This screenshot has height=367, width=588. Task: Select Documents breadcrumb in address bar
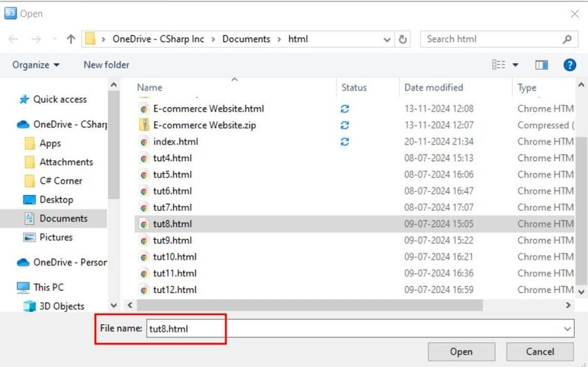click(246, 39)
